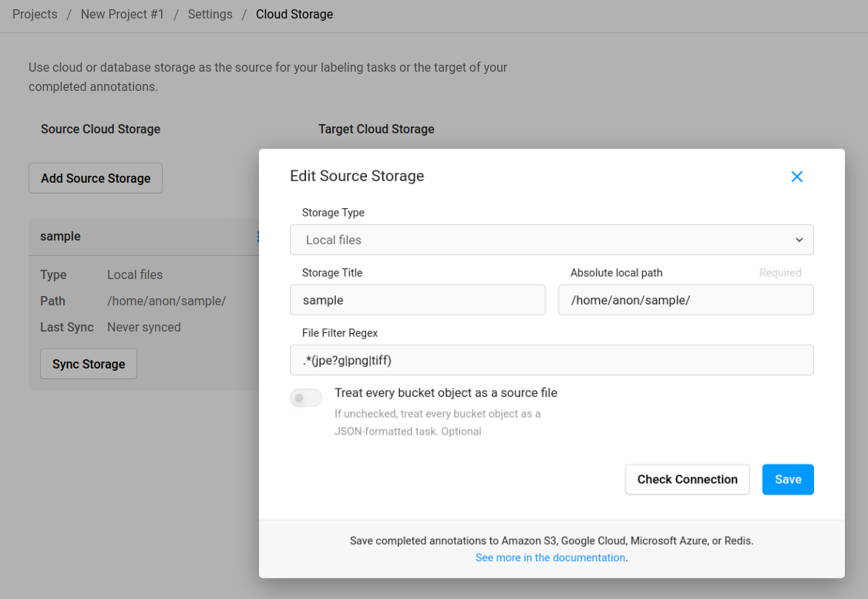Open the documentation link
The image size is (868, 599).
[x=550, y=557]
